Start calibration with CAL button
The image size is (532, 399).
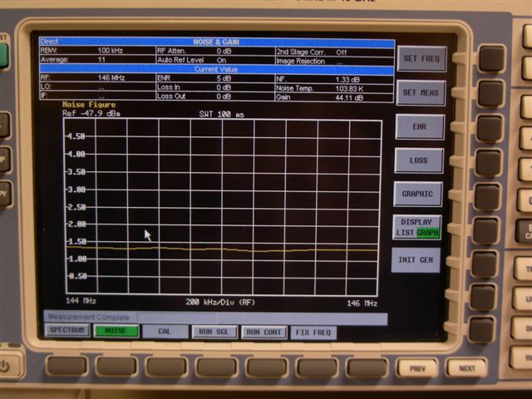click(165, 332)
